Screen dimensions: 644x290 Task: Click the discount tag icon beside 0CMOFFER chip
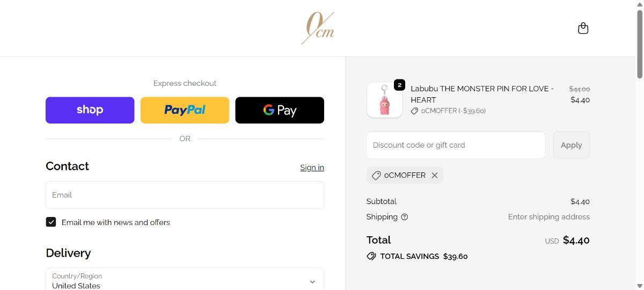tap(376, 176)
